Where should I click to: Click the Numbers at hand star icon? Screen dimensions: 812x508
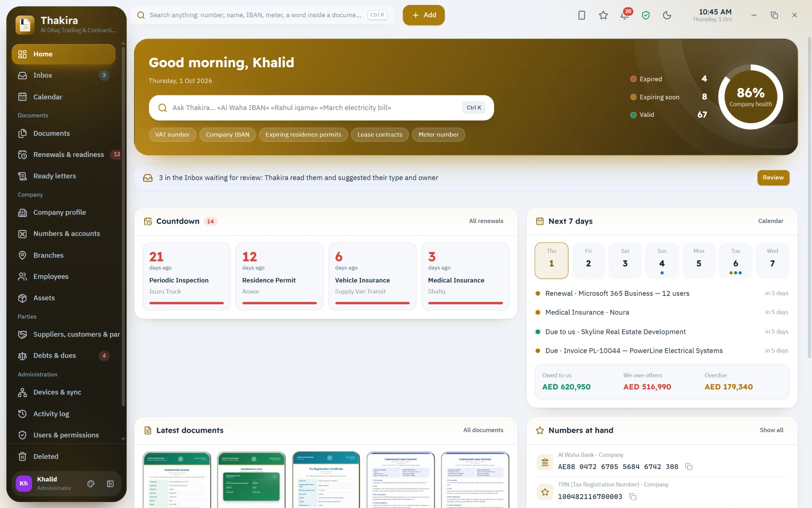540,431
